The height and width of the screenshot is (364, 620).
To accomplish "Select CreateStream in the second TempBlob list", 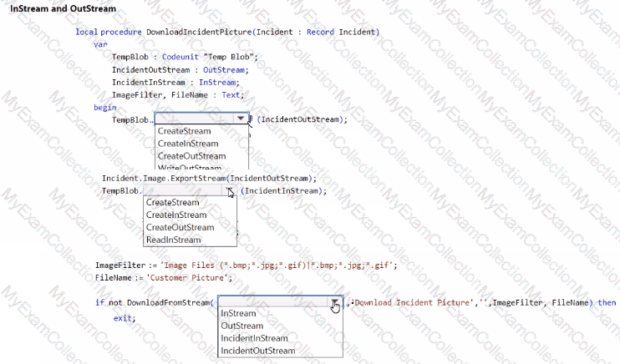I will click(x=172, y=203).
